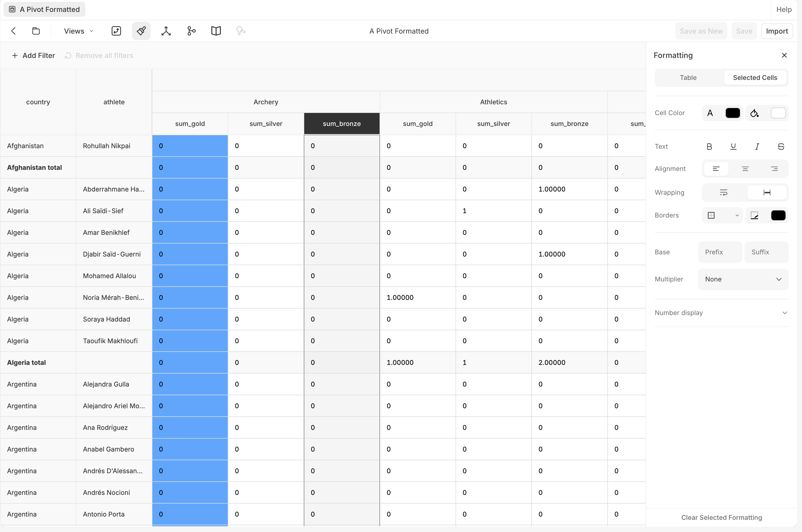Click the pivot icon beside tab title
This screenshot has width=802, height=532.
(12, 9)
